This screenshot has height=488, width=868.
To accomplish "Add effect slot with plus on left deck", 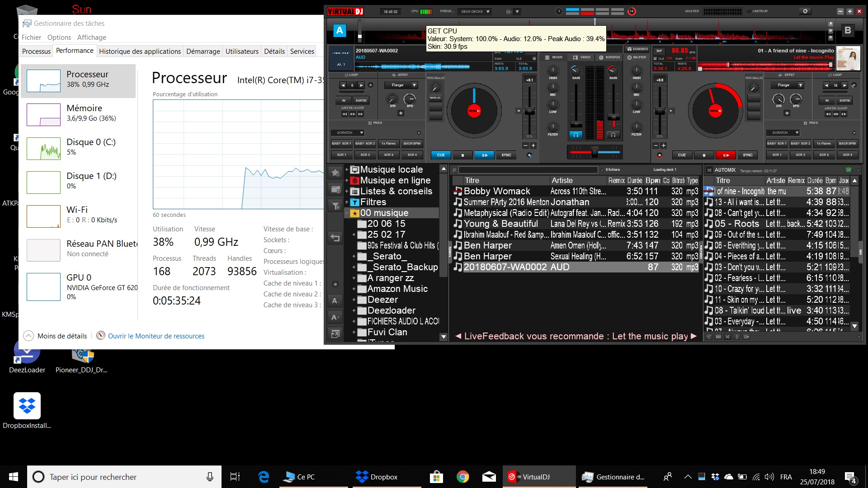I will pyautogui.click(x=401, y=113).
